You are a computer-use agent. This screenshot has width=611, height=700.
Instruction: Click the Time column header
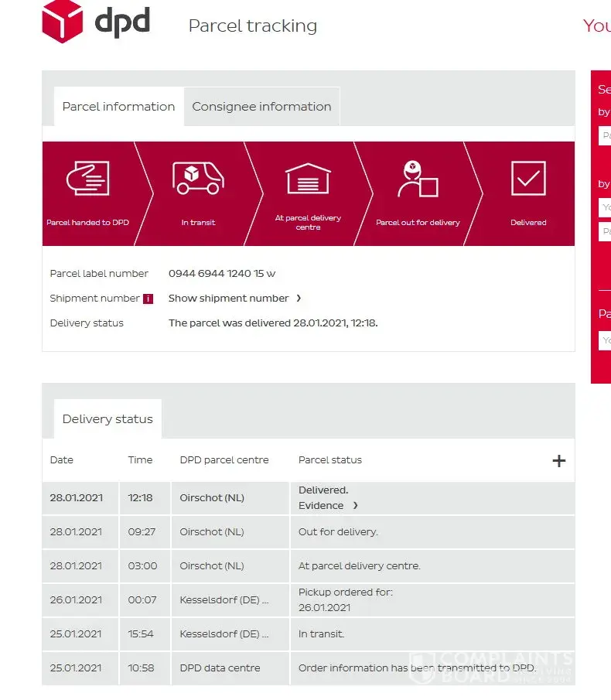point(140,459)
